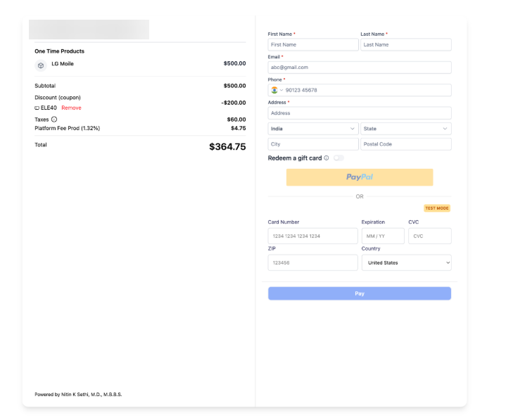This screenshot has height=420, width=525.
Task: Open the India country dropdown in Address
Action: 313,129
